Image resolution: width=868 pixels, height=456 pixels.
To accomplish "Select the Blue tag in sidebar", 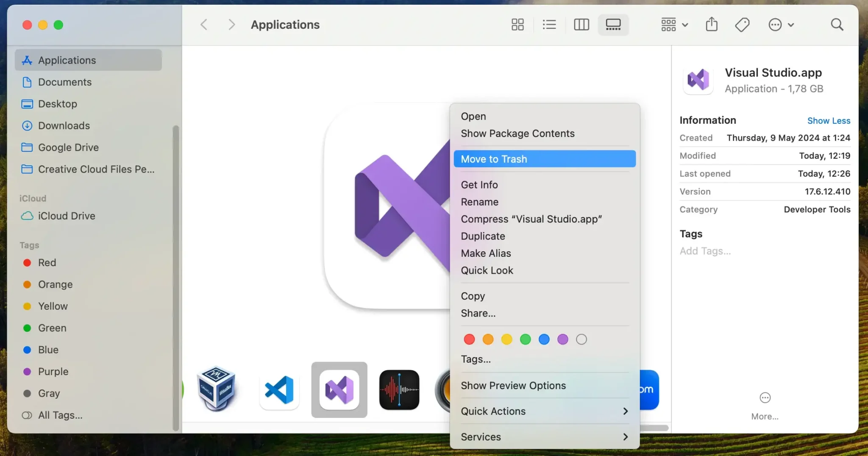I will pos(89,350).
